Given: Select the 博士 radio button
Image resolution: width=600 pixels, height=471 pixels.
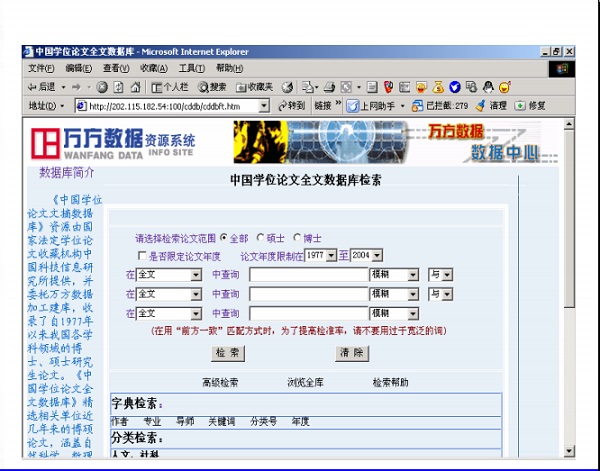Looking at the screenshot, I should (x=297, y=238).
